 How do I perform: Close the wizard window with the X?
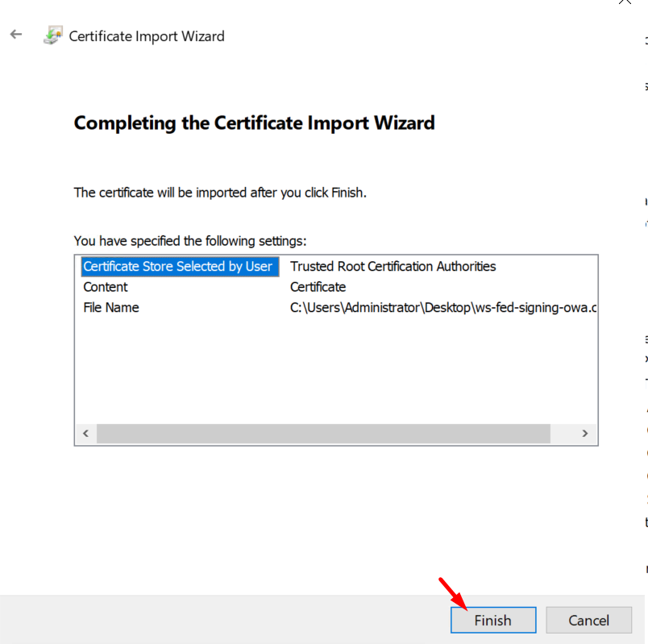(625, 2)
